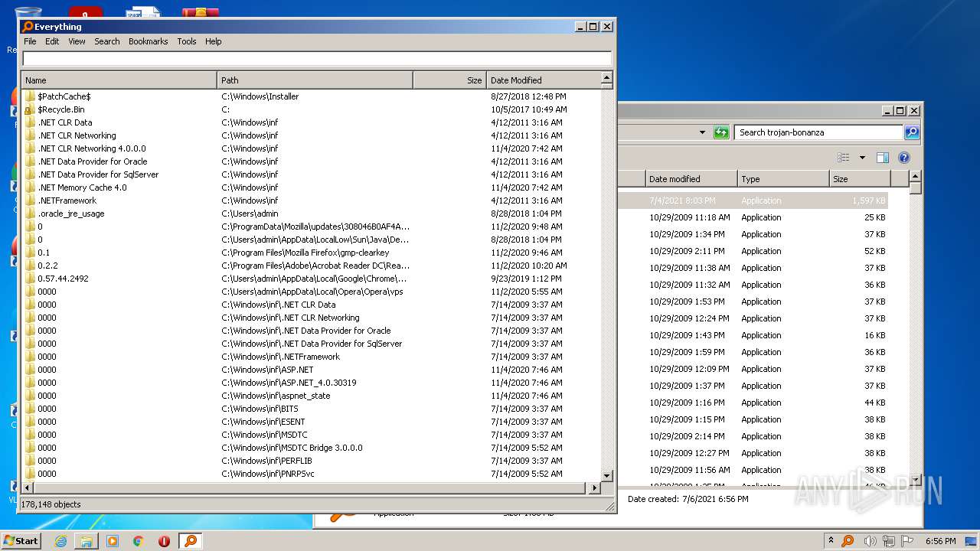Open Explorer help question mark icon
Viewport: 980px width, 551px height.
tap(904, 158)
